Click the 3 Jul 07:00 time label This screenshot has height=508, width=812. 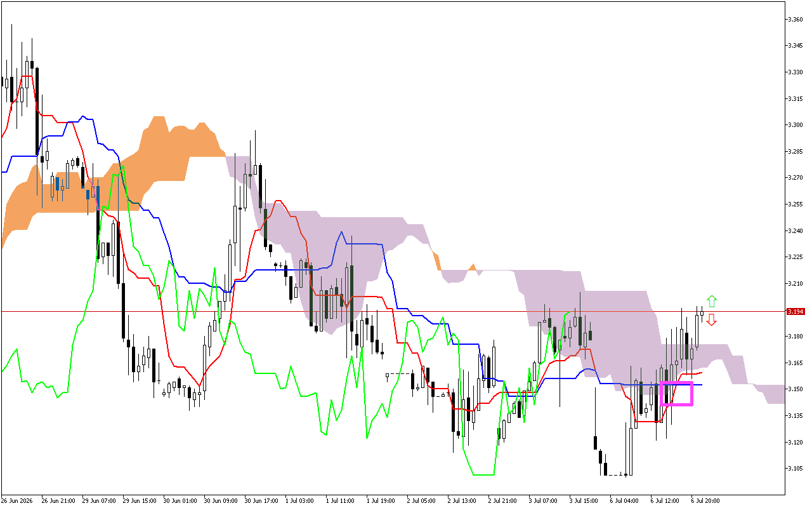(544, 500)
